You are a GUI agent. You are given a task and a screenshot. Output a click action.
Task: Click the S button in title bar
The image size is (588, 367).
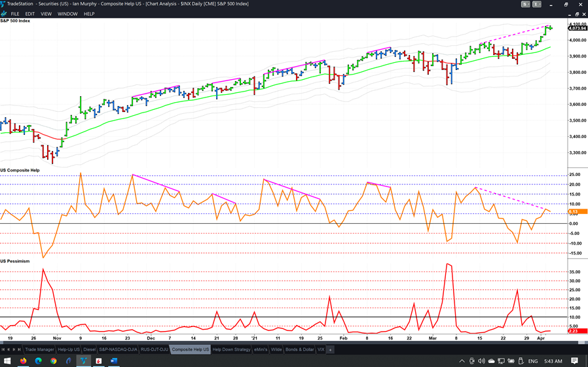[525, 4]
